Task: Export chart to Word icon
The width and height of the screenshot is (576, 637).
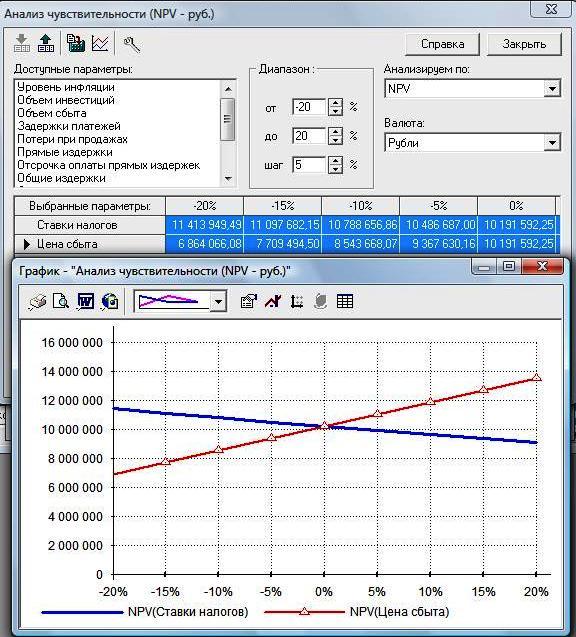Action: tap(86, 301)
